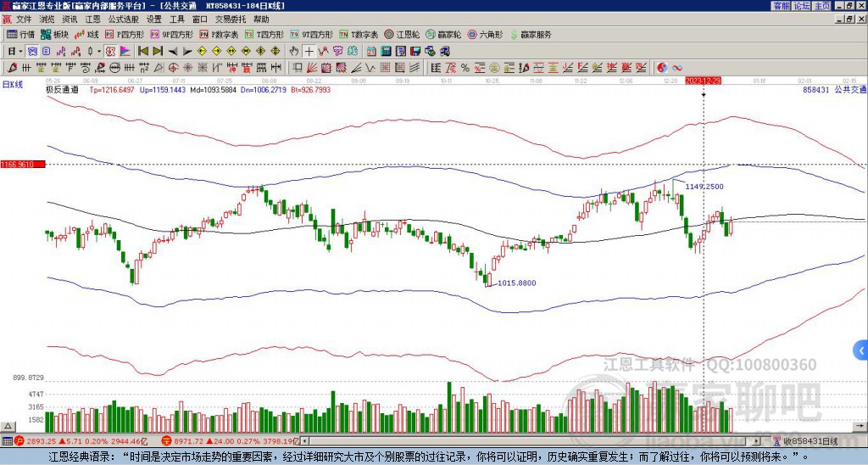Open 赢家服务 service page

pyautogui.click(x=531, y=34)
